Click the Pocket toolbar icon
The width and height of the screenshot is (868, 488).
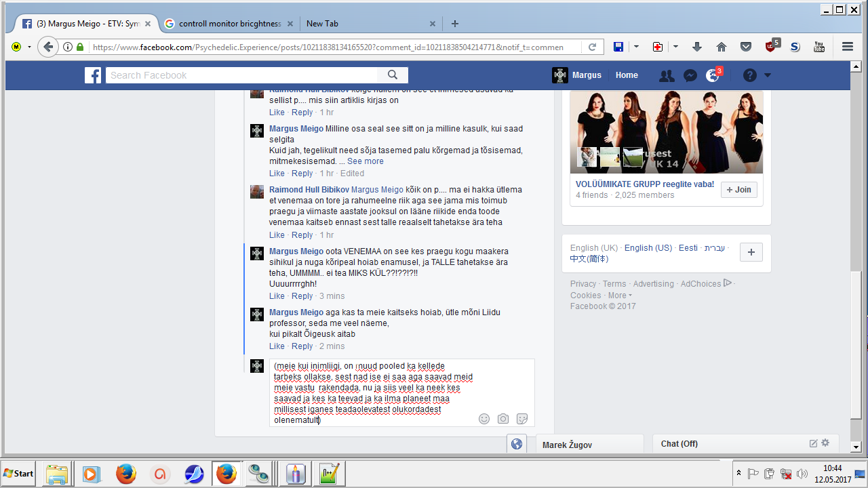(x=746, y=47)
